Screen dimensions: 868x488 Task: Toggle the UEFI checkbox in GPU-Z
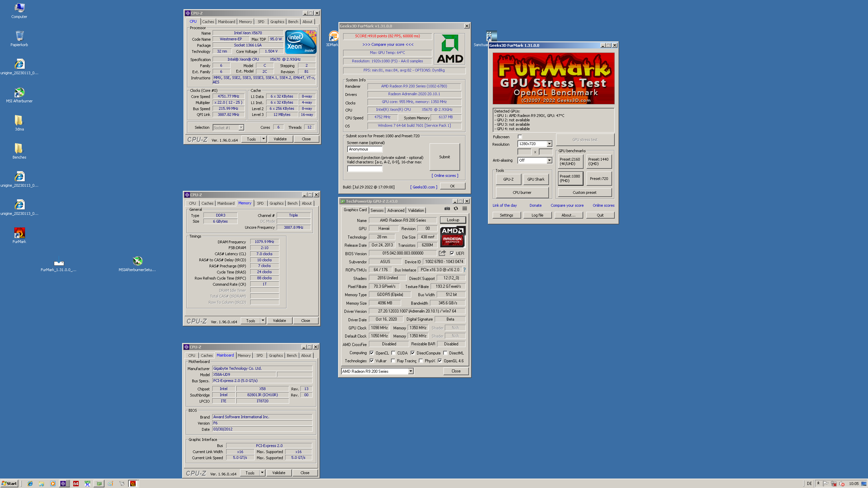coord(452,253)
